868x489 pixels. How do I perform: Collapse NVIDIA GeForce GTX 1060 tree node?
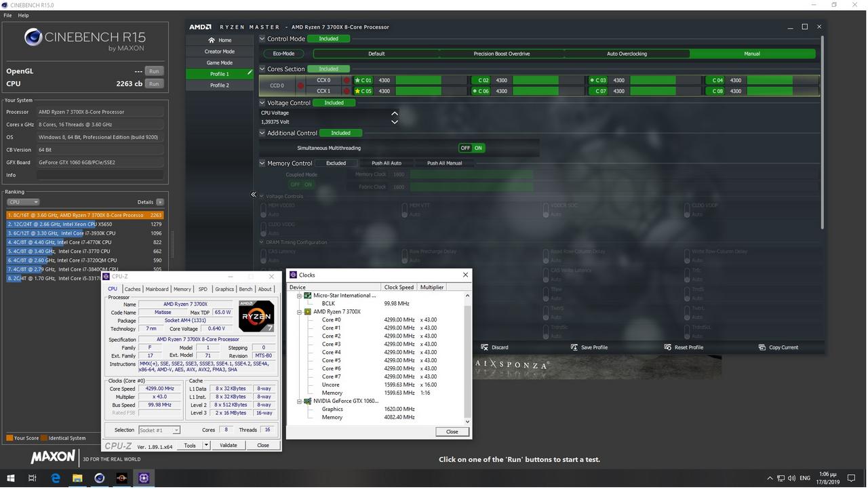tap(300, 402)
